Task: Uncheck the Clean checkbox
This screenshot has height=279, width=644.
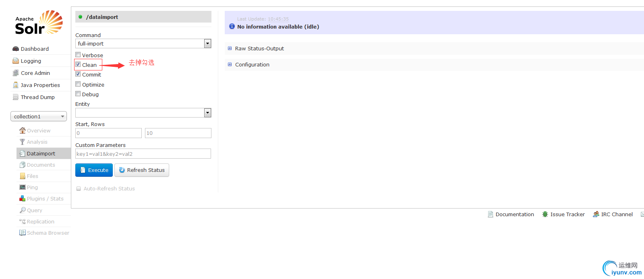Action: 78,64
